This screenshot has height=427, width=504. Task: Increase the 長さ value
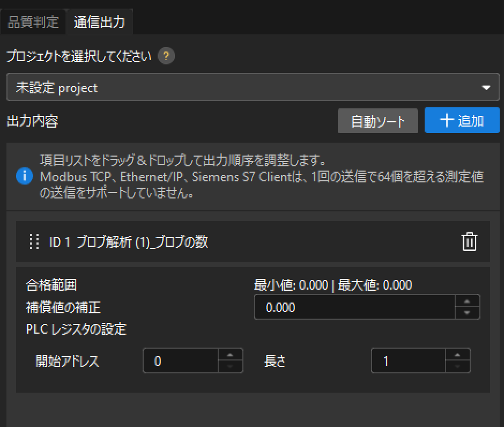pos(457,355)
